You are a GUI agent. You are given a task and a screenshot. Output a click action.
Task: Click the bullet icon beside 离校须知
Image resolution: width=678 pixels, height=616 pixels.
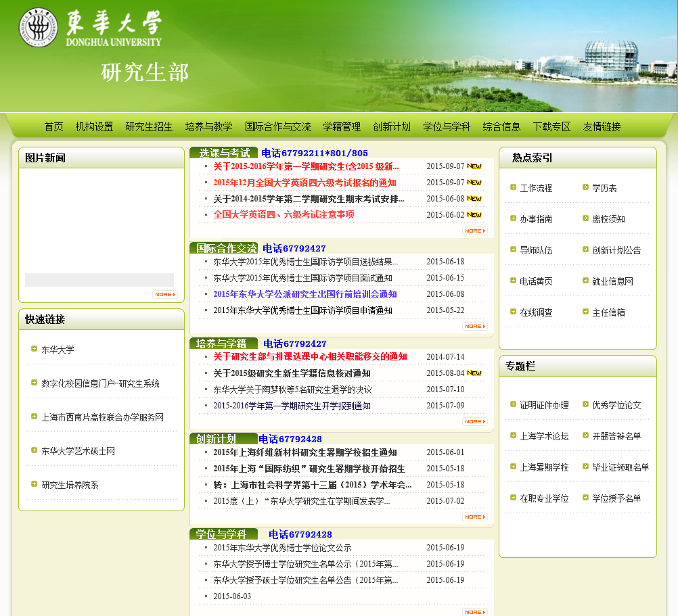pyautogui.click(x=585, y=218)
